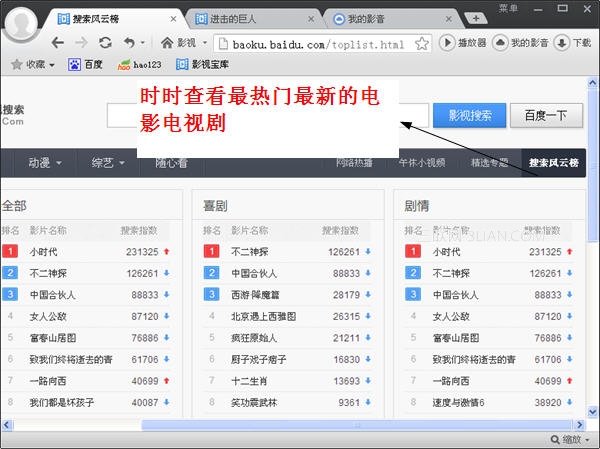Open the 播放器 player button
The width and height of the screenshot is (600, 449).
pyautogui.click(x=463, y=43)
